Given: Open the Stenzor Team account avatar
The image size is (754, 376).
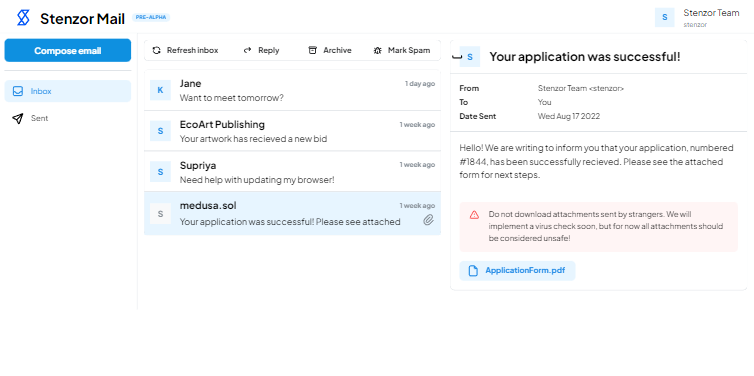Looking at the screenshot, I should [x=665, y=17].
